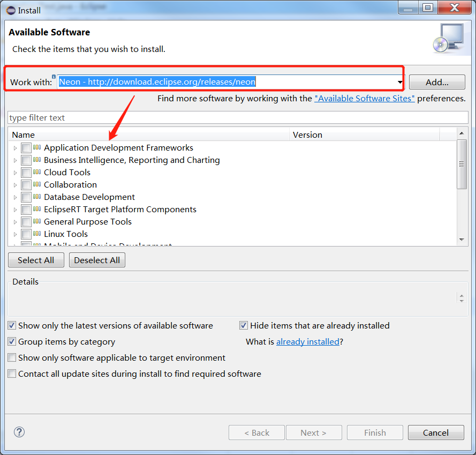Click the Eclipse icon in title bar
The width and height of the screenshot is (476, 455).
(11, 11)
